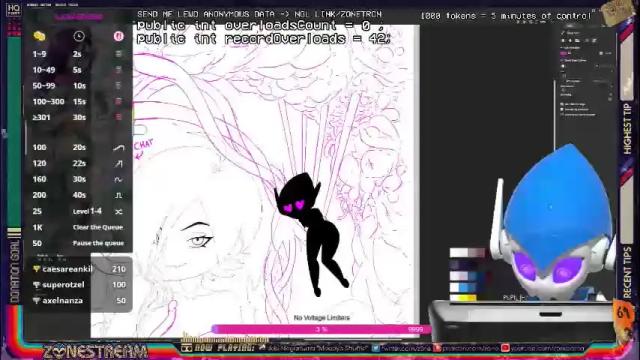Click username axelnanza in the leaderboard
Screen dimensions: 640x360
(62, 301)
